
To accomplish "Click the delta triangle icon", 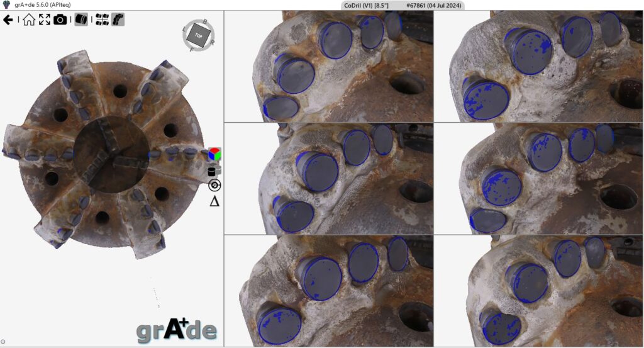I will coord(214,202).
